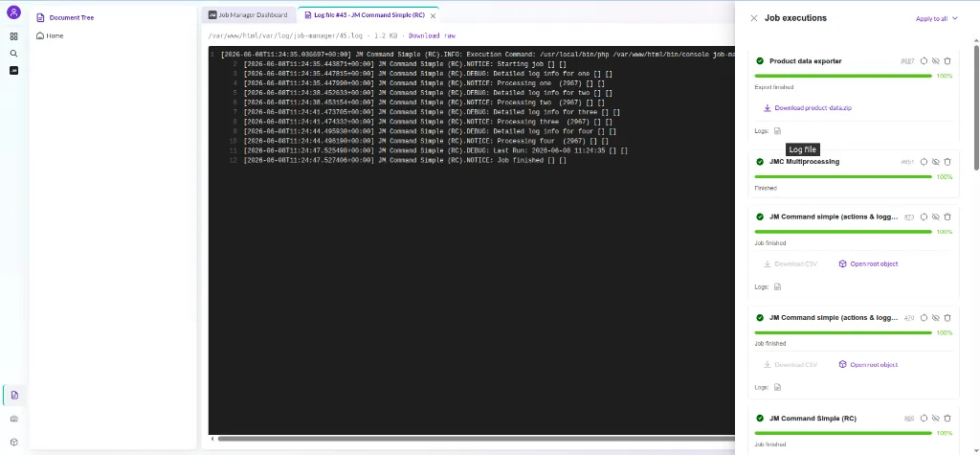Viewport: 980px width, 455px height.
Task: Open the JM Job Manager sidebar icon
Action: 13,71
